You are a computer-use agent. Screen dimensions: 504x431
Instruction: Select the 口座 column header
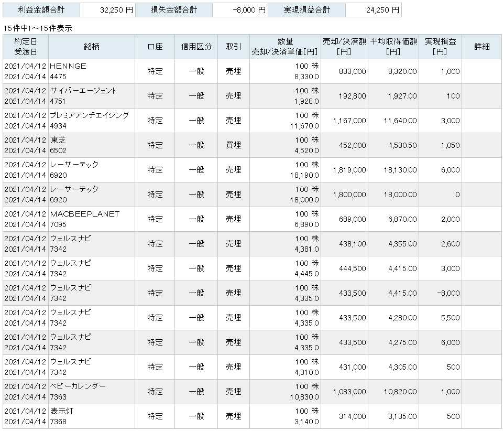155,47
